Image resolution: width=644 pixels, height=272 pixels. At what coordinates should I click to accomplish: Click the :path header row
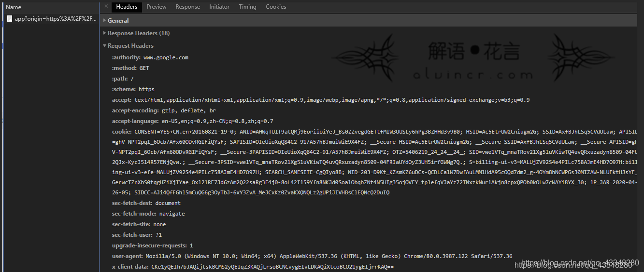pyautogui.click(x=123, y=79)
